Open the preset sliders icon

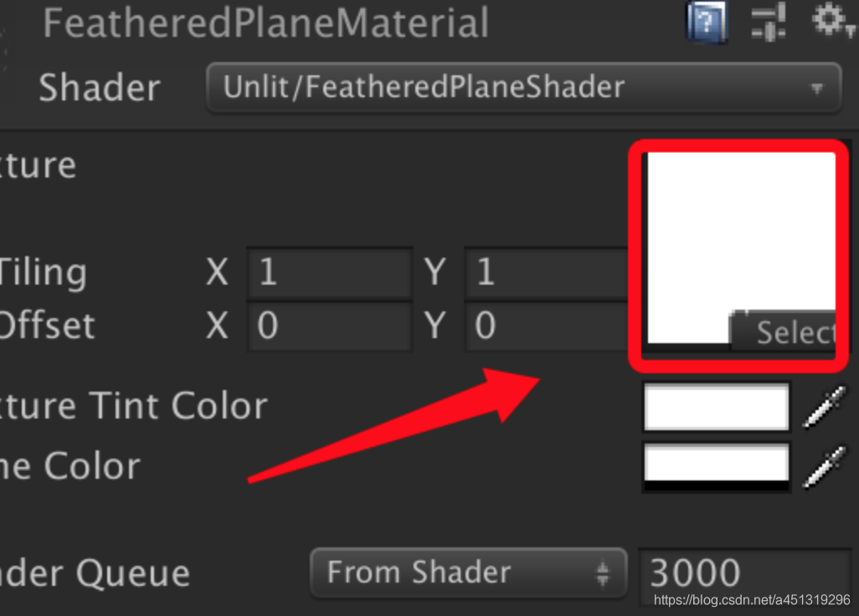(x=769, y=22)
